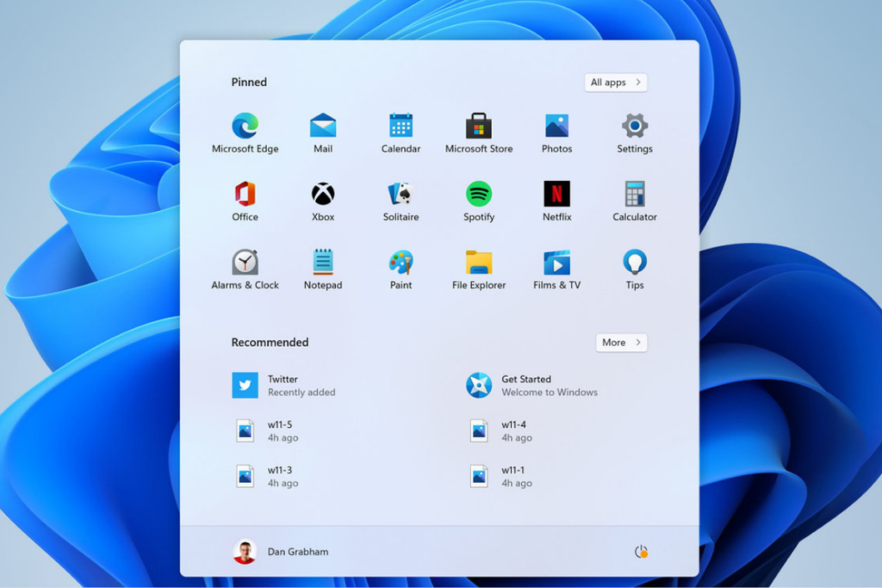Viewport: 882px width, 588px height.
Task: Open Alarms & Clock
Action: pos(245,269)
